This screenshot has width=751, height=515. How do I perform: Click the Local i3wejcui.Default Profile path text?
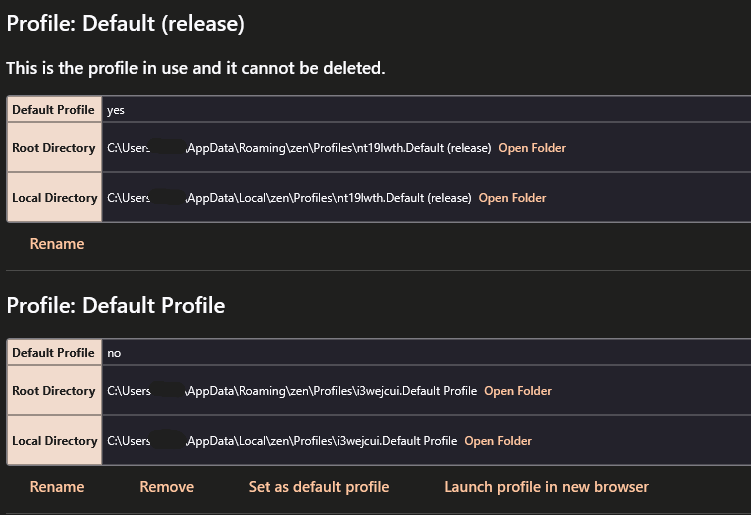pos(282,441)
